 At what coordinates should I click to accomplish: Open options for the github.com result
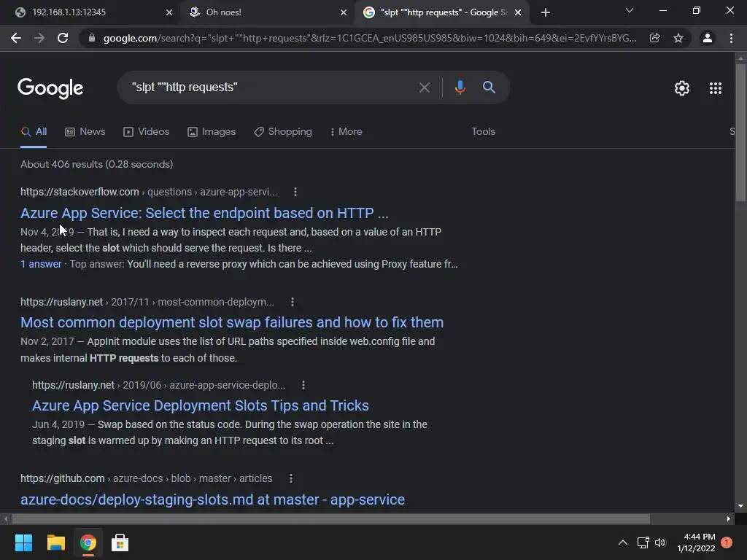click(291, 478)
